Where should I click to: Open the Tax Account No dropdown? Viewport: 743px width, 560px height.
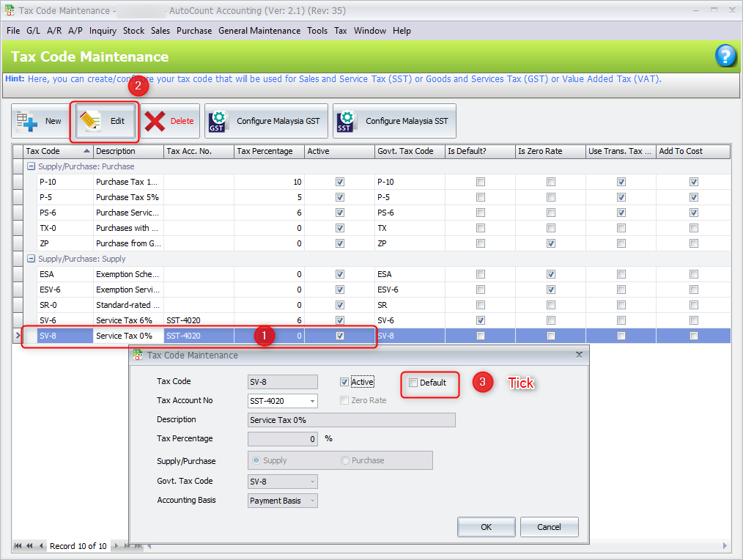pyautogui.click(x=313, y=401)
